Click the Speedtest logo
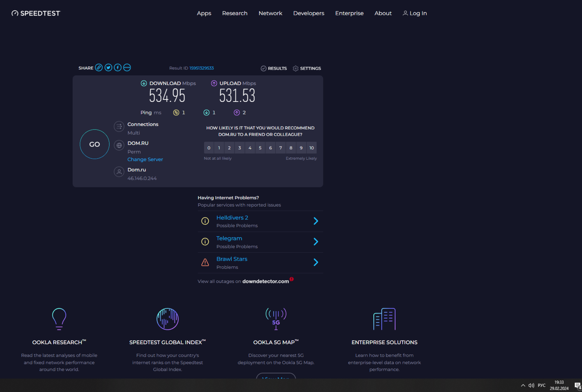 36,13
